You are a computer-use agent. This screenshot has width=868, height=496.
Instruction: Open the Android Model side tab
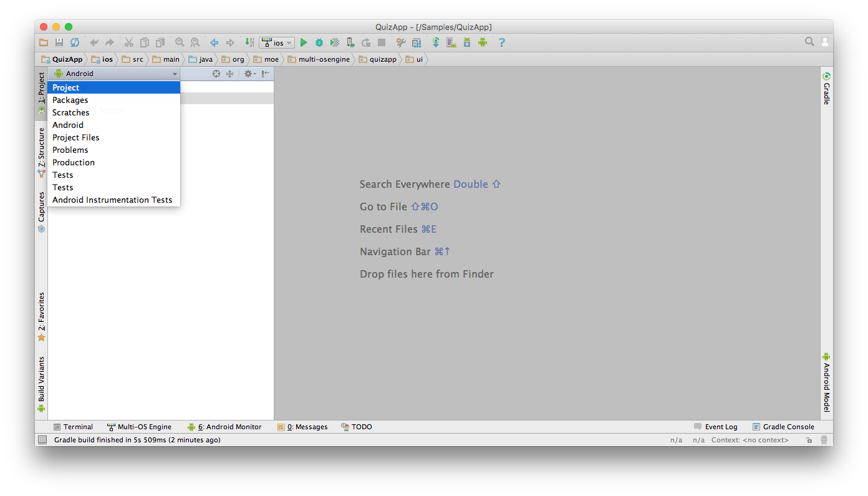(x=827, y=382)
